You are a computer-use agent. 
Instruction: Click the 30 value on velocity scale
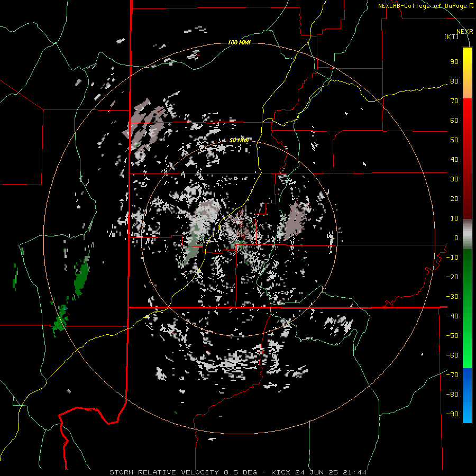coord(454,179)
